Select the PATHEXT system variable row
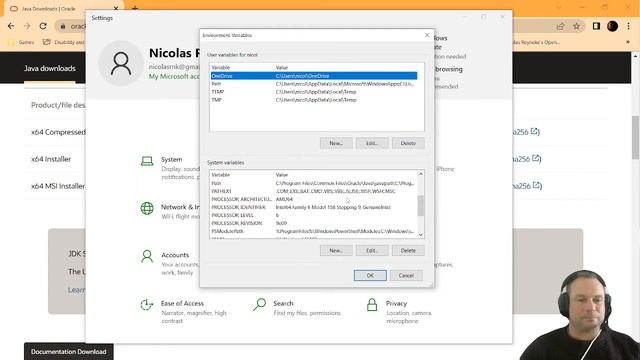This screenshot has height=360, width=640. coord(313,191)
